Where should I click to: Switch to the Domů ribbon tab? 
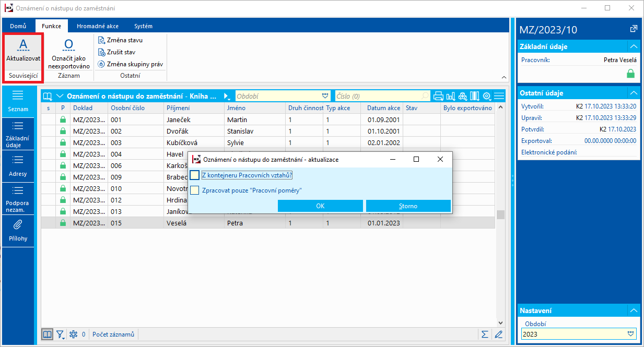click(x=18, y=26)
